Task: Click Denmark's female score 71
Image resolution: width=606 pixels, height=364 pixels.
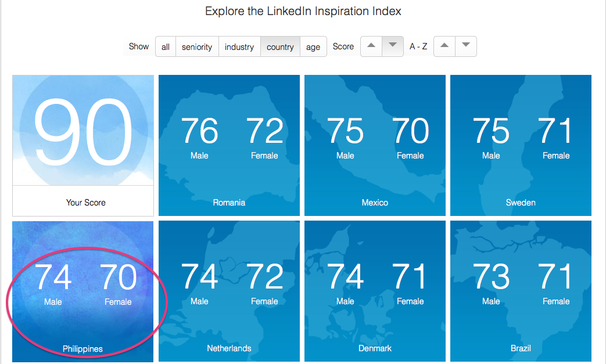Action: [x=410, y=276]
